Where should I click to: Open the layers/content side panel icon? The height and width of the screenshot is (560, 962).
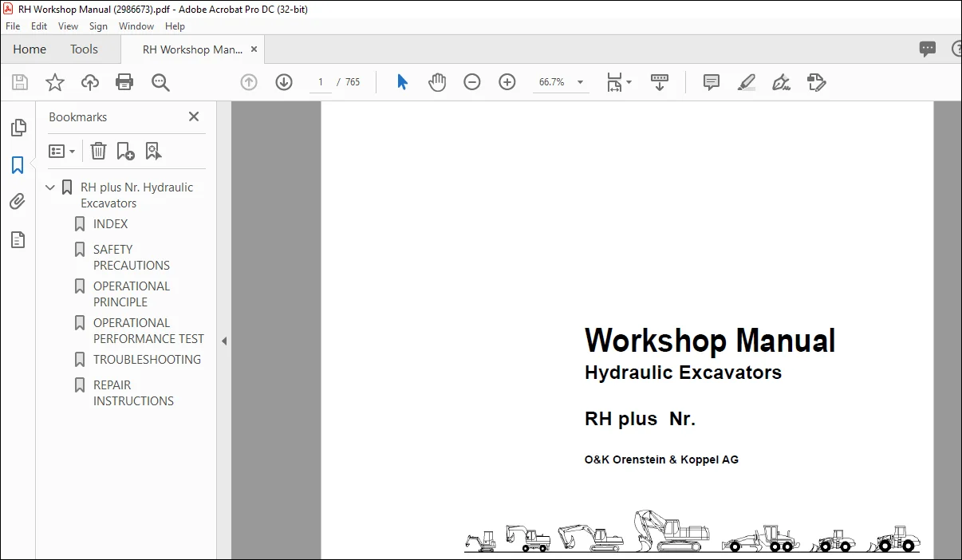18,239
